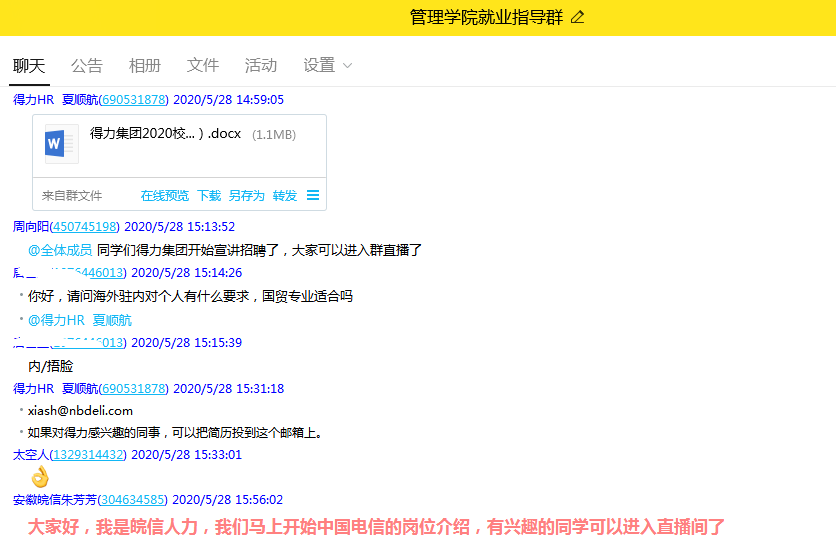Choose 另存为 for the shared file
Viewport: 836px width, 542px height.
[246, 196]
